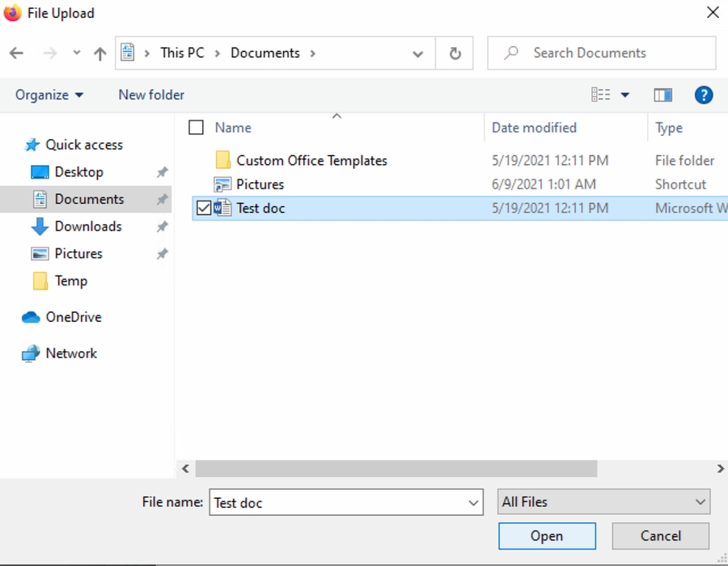Click the horizontal scrollbar thumb
This screenshot has width=728, height=566.
(396, 469)
